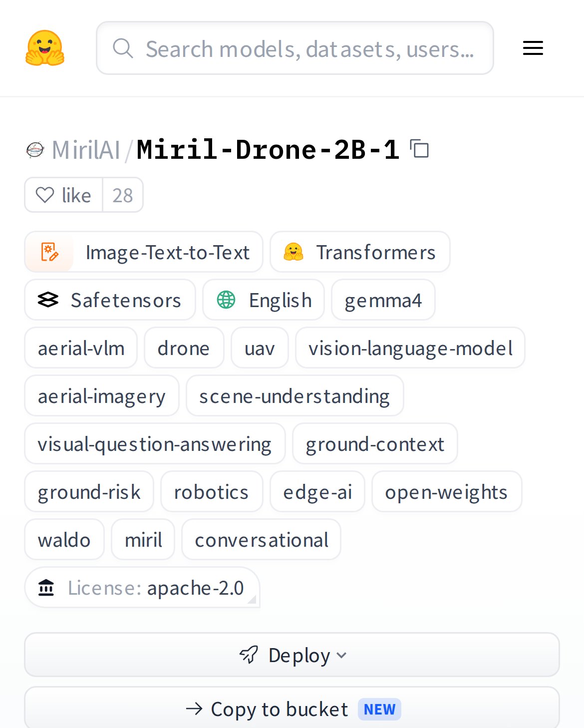Click the Copy to bucket button

pyautogui.click(x=292, y=708)
